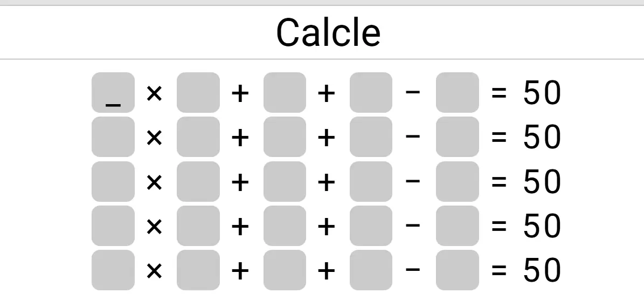Click the last box in the first row

point(457,93)
